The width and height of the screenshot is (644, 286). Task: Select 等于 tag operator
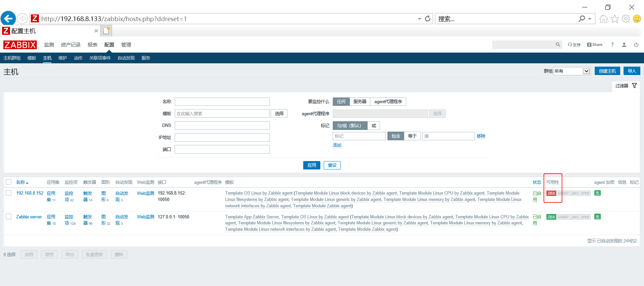[x=412, y=136]
